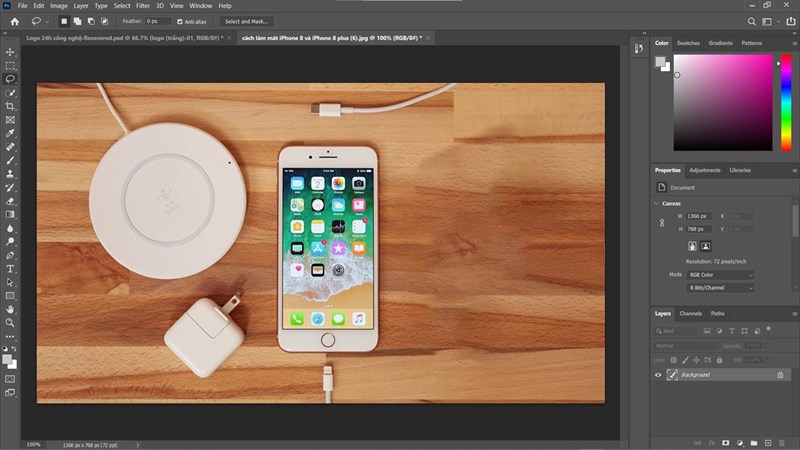This screenshot has width=800, height=450.
Task: Select the History Brush tool
Action: point(10,187)
